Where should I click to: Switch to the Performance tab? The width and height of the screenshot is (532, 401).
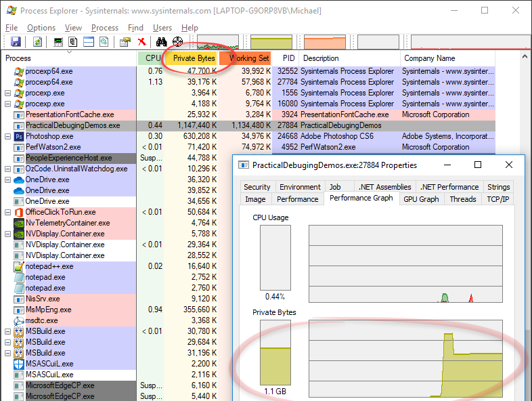point(298,199)
